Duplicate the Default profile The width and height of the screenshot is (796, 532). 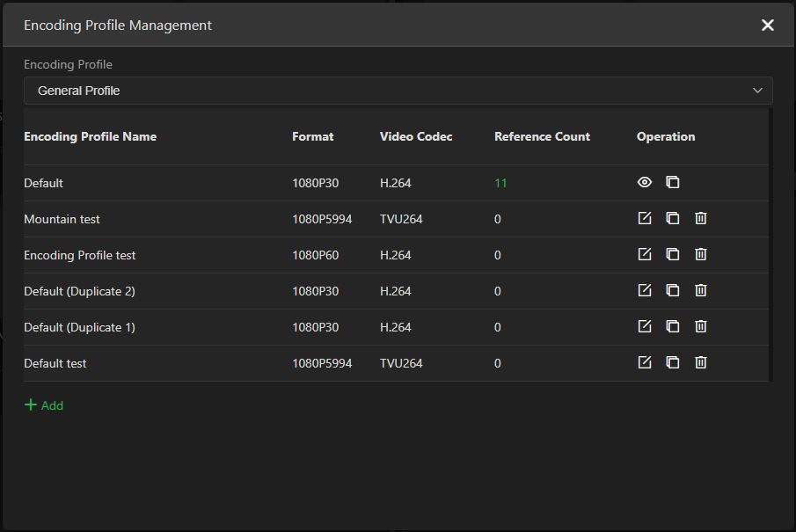pyautogui.click(x=673, y=182)
